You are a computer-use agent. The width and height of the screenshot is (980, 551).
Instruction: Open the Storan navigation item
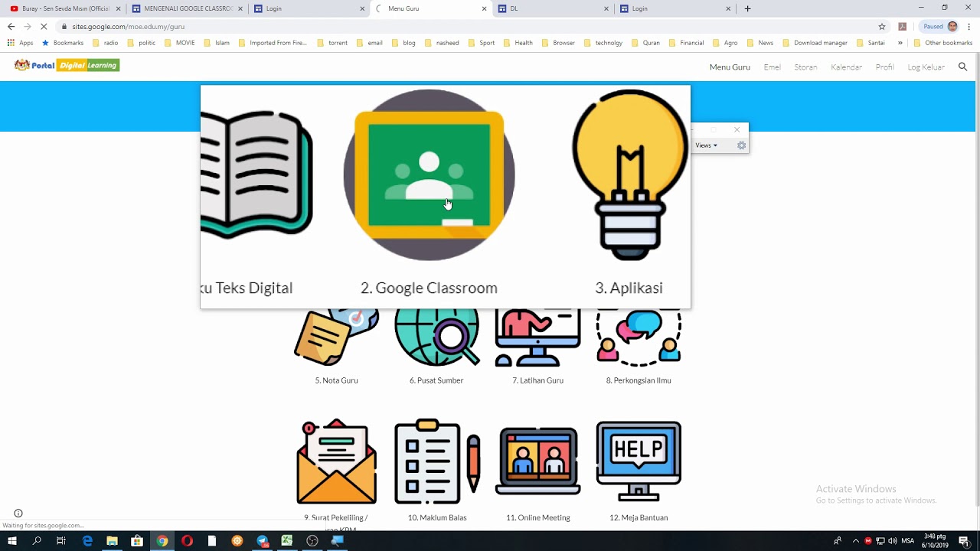pos(805,67)
